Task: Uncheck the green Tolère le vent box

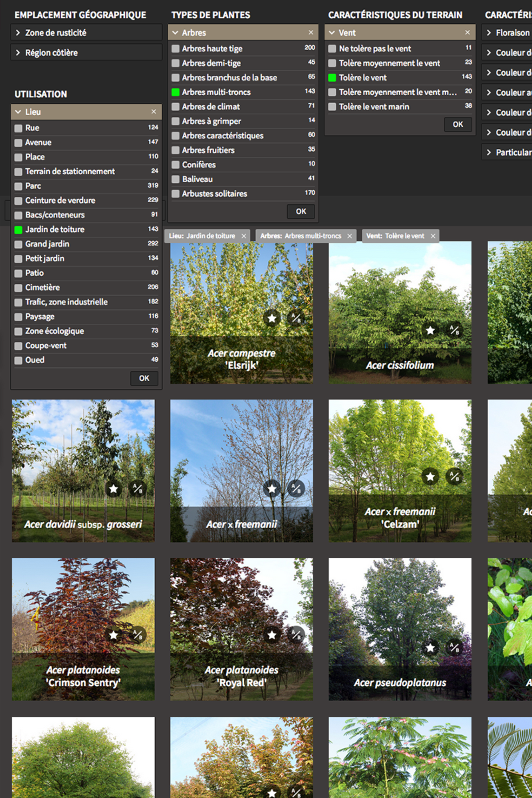Action: tap(332, 78)
